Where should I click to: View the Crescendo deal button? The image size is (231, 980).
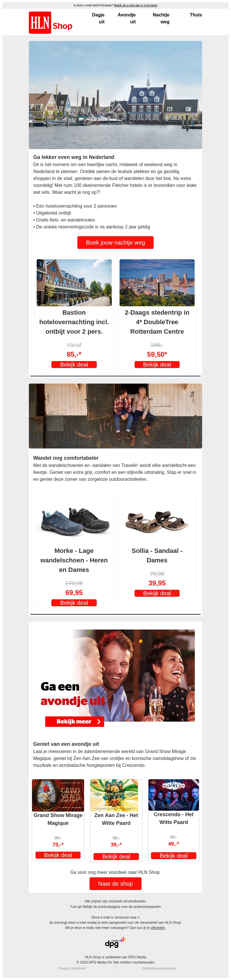click(x=174, y=856)
